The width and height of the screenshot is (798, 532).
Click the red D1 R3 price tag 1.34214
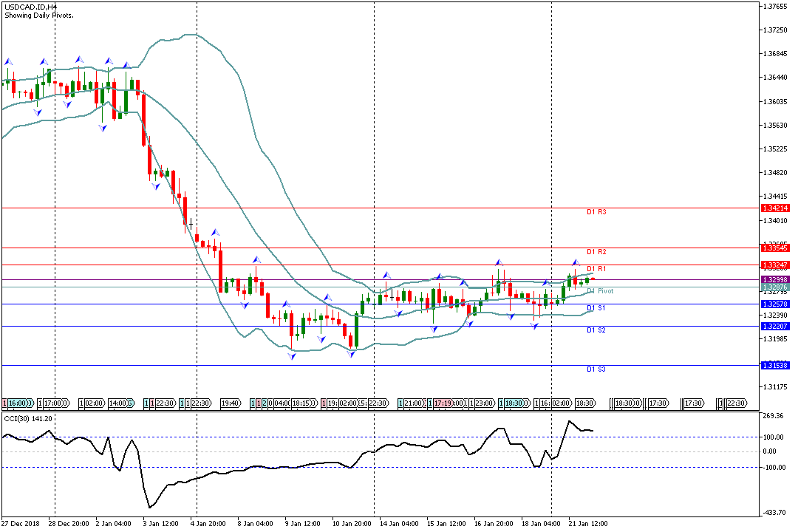coord(775,208)
